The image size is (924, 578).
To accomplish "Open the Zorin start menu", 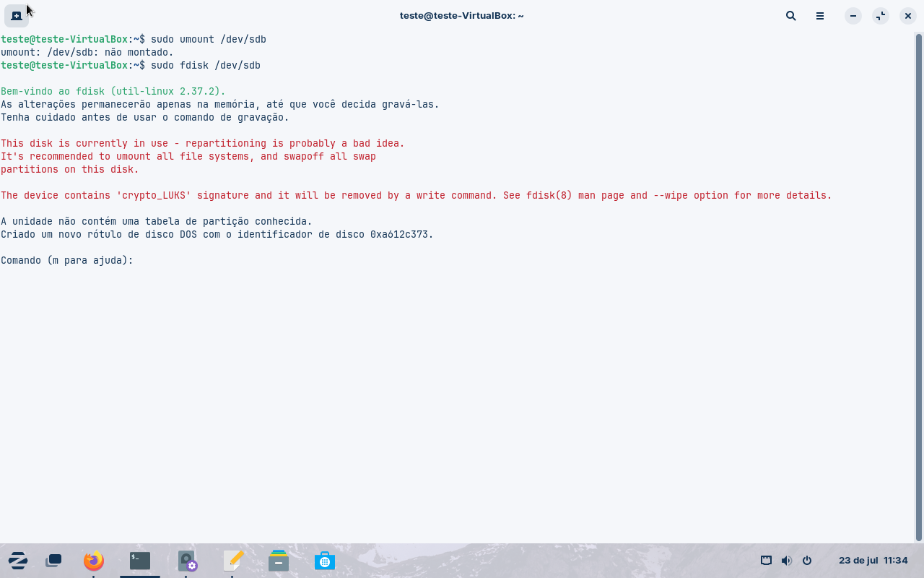I will click(17, 561).
